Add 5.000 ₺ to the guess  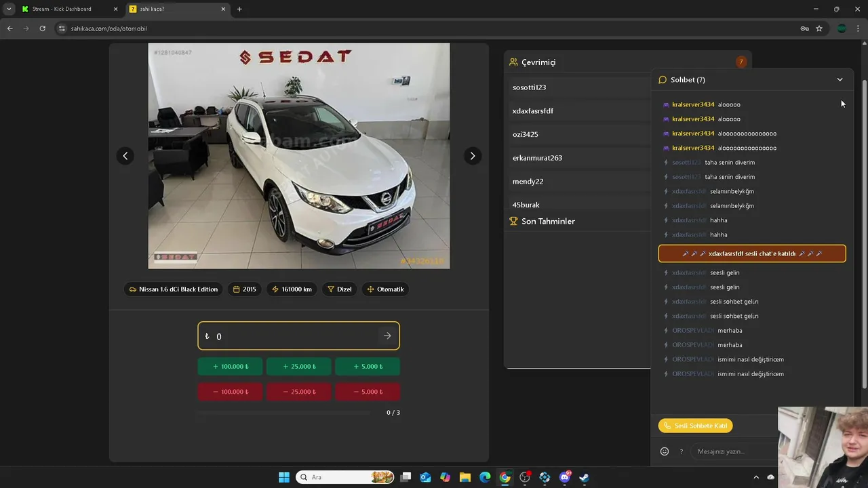pos(368,367)
